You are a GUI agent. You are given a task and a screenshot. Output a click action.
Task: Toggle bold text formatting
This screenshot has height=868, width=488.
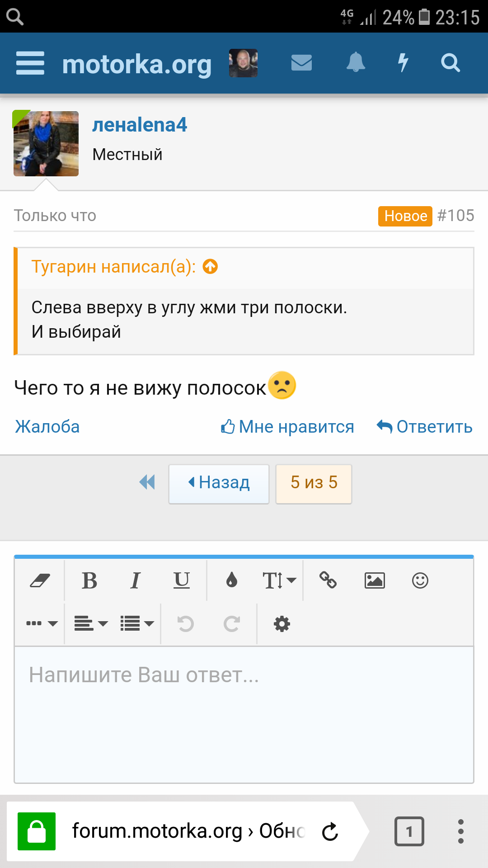(x=89, y=580)
